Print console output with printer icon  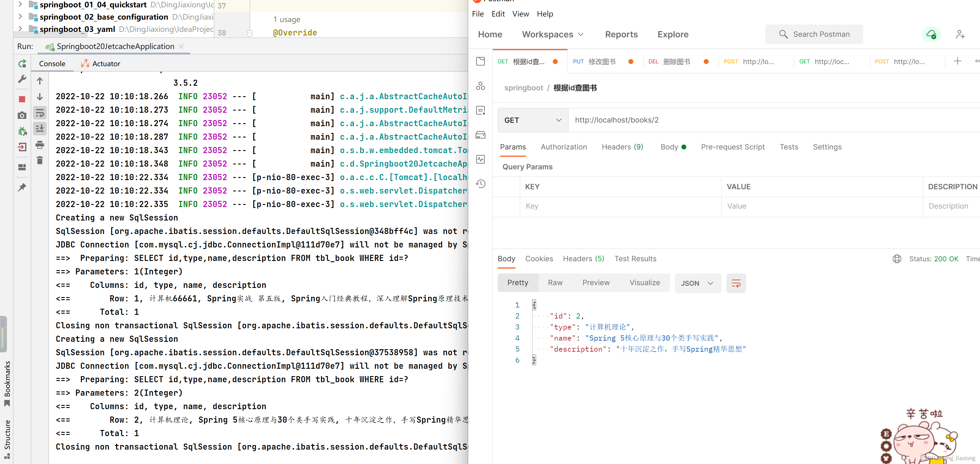point(40,145)
